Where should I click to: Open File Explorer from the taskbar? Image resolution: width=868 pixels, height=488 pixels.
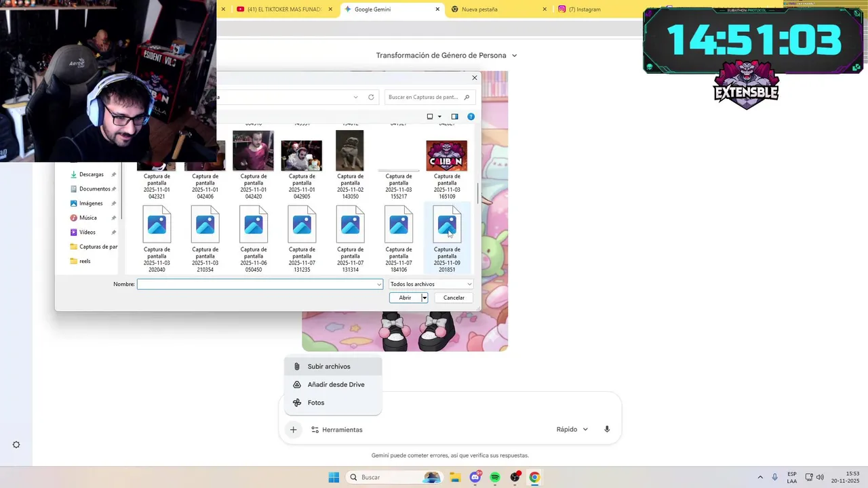tap(456, 477)
